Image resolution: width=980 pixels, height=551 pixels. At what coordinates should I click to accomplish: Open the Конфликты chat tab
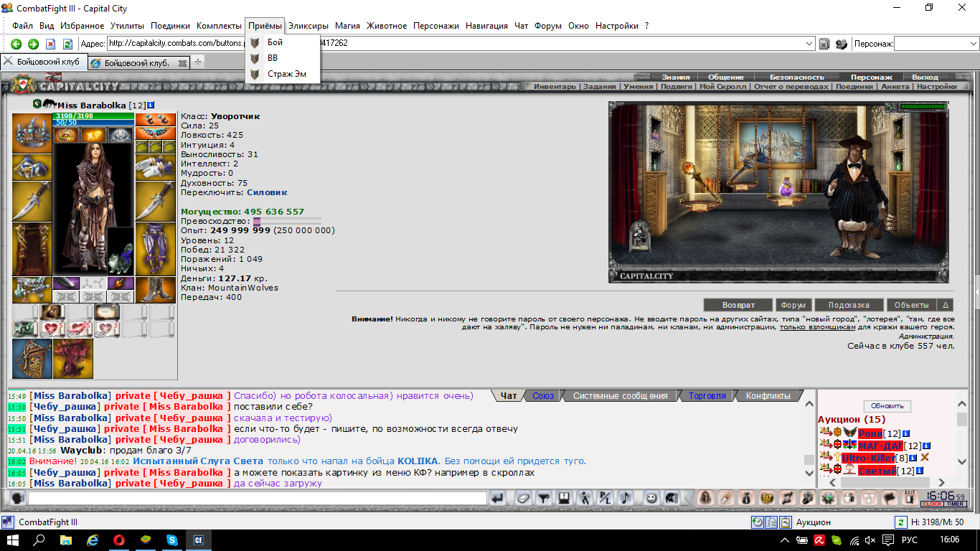point(768,396)
